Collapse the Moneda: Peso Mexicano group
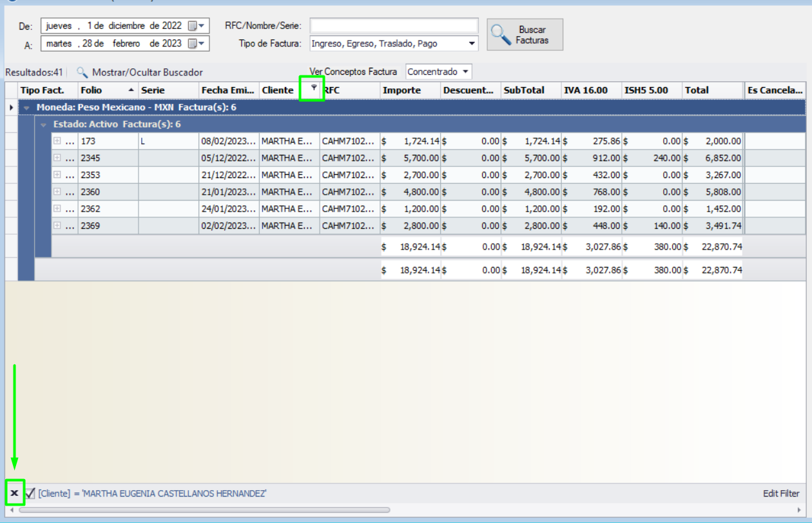This screenshot has height=523, width=812. pos(27,107)
